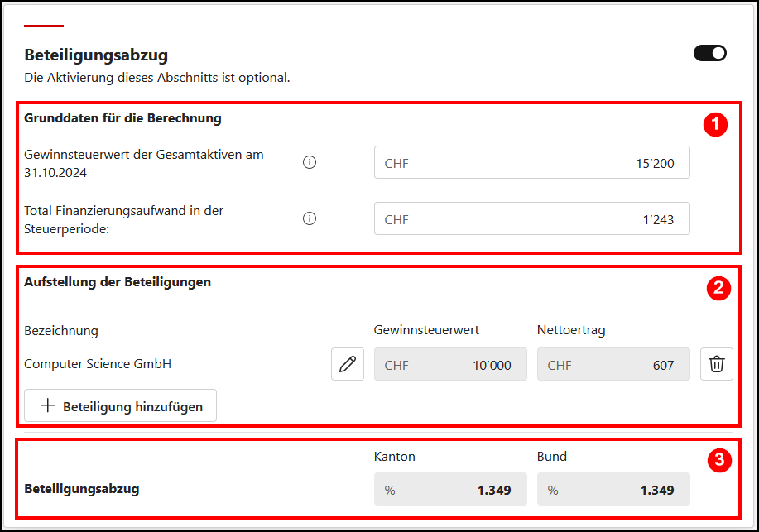Delete Computer Science GmbH via trash icon
The height and width of the screenshot is (532, 759).
coord(717,364)
